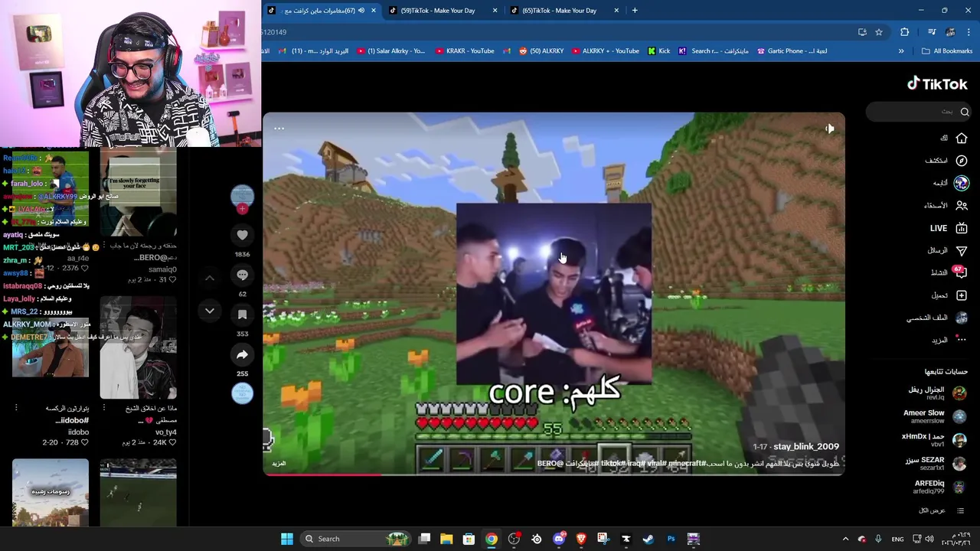This screenshot has height=551, width=980.
Task: Open the Upload plus icon
Action: coord(962,295)
